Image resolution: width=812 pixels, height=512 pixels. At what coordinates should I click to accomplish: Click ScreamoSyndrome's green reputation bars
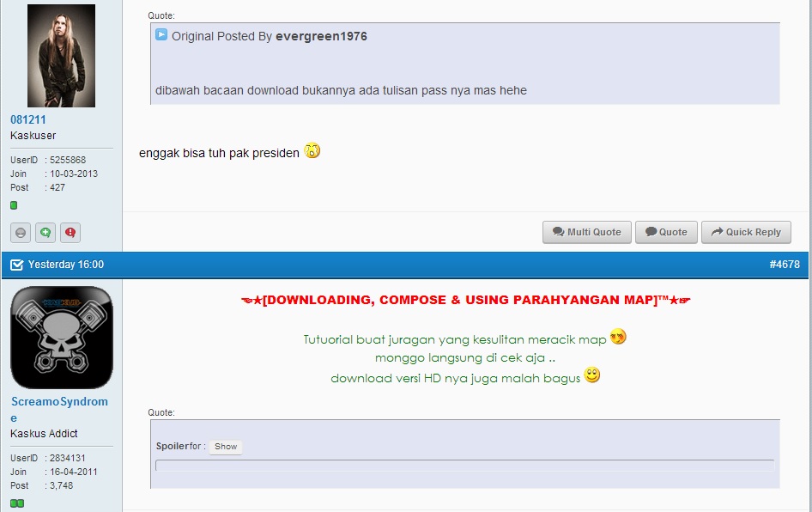[17, 503]
